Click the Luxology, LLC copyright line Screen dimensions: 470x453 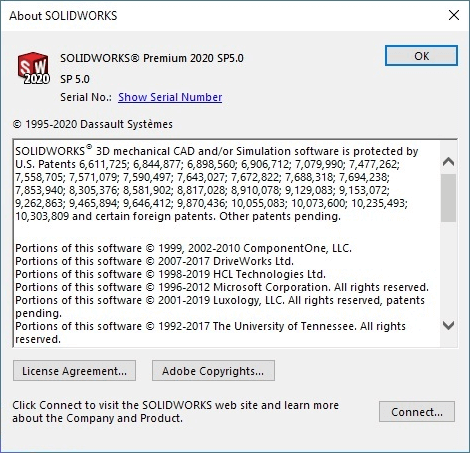(x=220, y=306)
